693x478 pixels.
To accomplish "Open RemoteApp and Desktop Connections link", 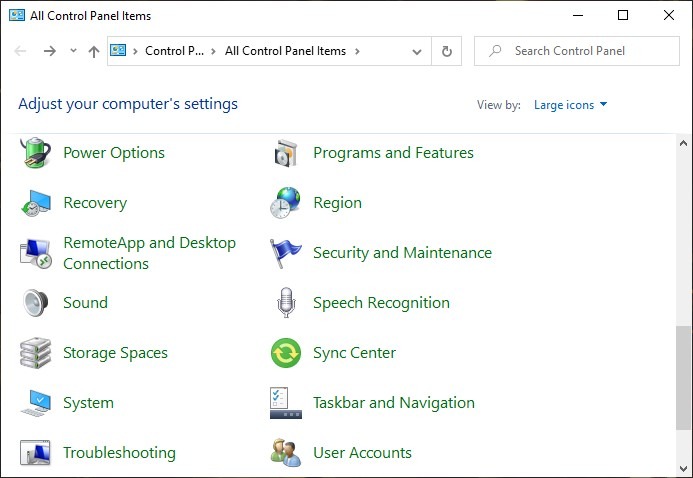I will tap(149, 253).
